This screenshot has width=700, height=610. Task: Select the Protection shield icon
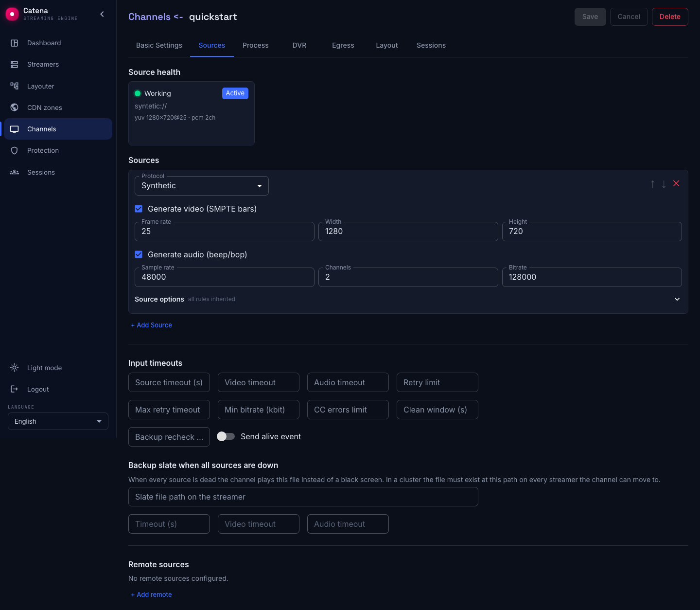(x=15, y=150)
